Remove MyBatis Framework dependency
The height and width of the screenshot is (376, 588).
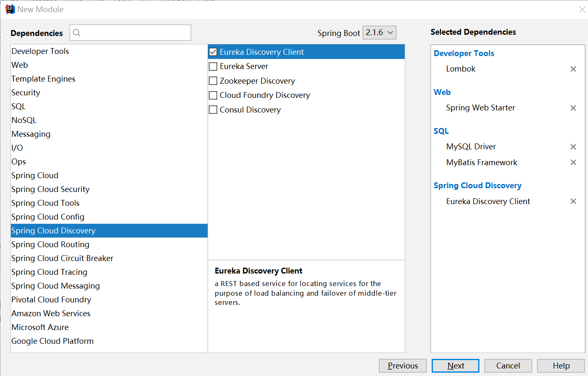point(573,162)
